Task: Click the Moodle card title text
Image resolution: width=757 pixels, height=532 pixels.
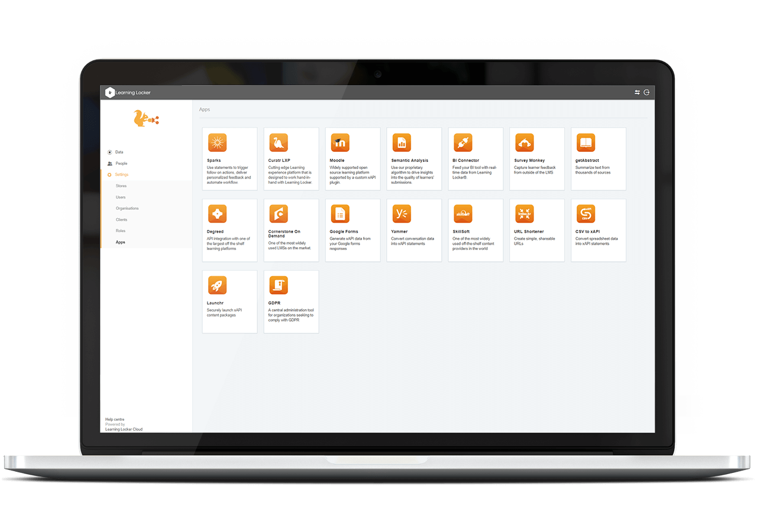Action: coord(337,160)
